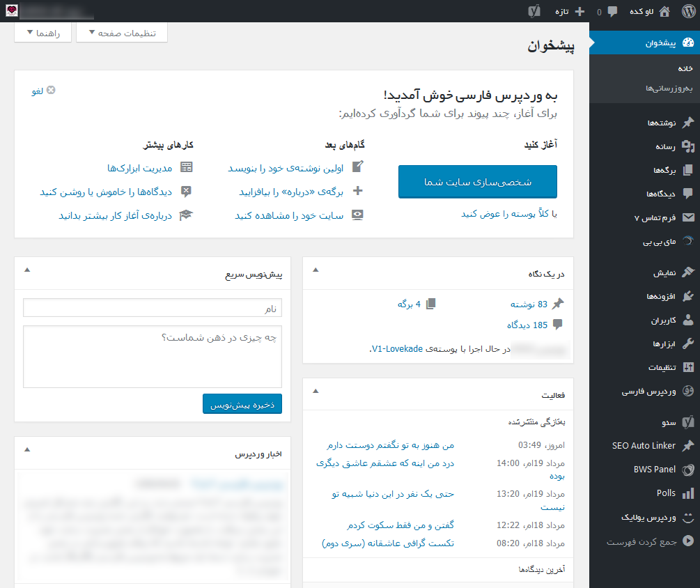Open به‌روزرسانی‌ها submenu item

pyautogui.click(x=669, y=88)
